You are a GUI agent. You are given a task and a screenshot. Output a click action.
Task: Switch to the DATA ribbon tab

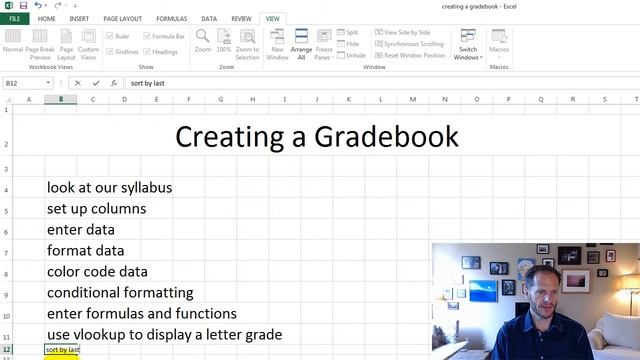tap(209, 19)
